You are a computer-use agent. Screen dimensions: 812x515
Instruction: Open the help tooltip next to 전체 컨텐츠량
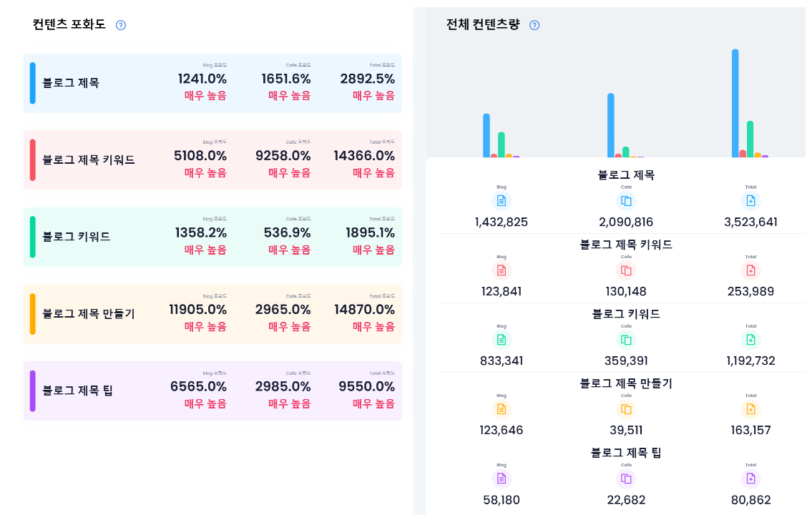tap(534, 24)
